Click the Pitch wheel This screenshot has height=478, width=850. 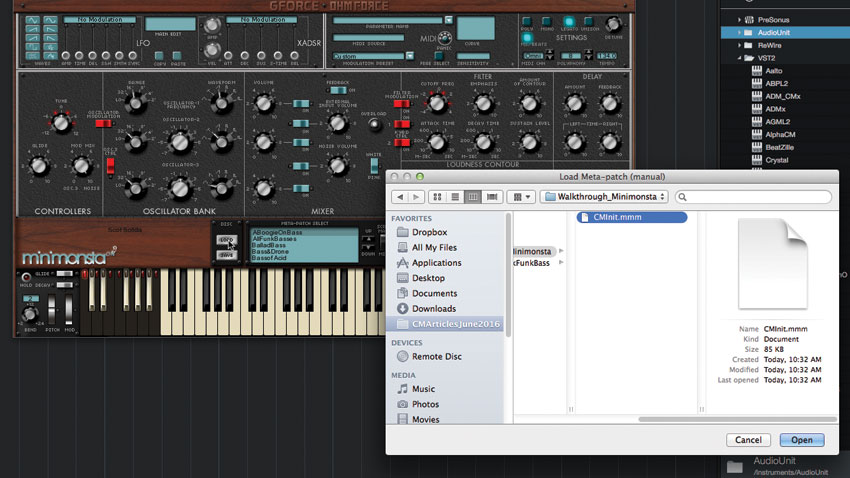pyautogui.click(x=51, y=309)
